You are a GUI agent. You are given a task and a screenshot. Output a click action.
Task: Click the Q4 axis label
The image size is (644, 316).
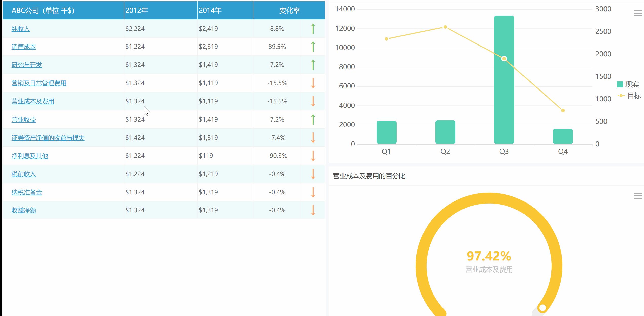click(x=563, y=151)
